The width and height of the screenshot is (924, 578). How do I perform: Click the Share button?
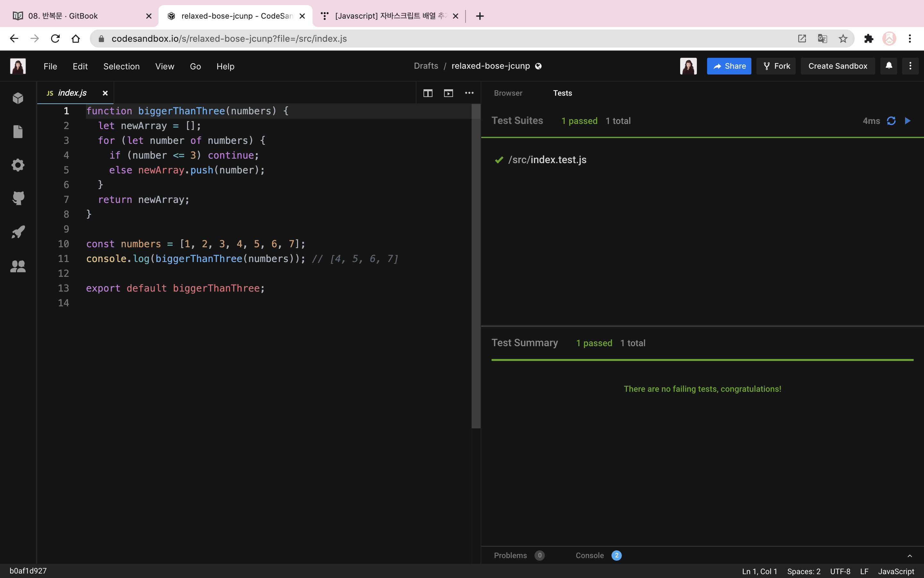[x=729, y=66]
